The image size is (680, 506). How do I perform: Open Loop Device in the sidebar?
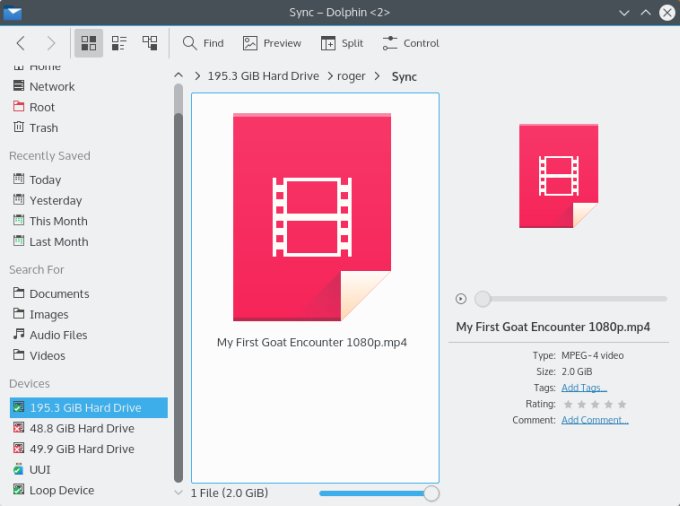click(61, 490)
